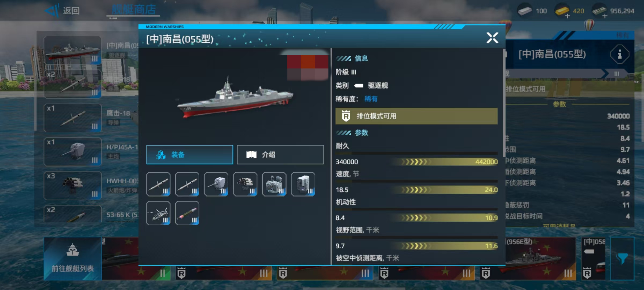Close the 南昌(055型) detail dialog
644x290 pixels.
pyautogui.click(x=492, y=38)
